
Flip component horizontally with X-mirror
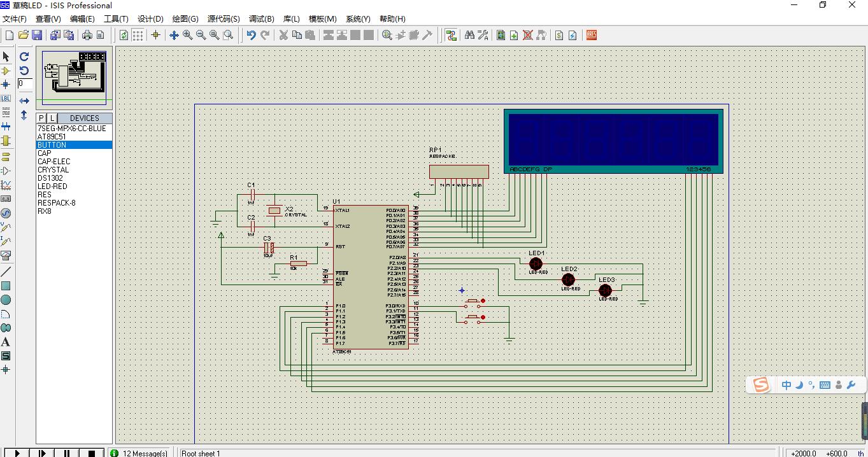24,101
